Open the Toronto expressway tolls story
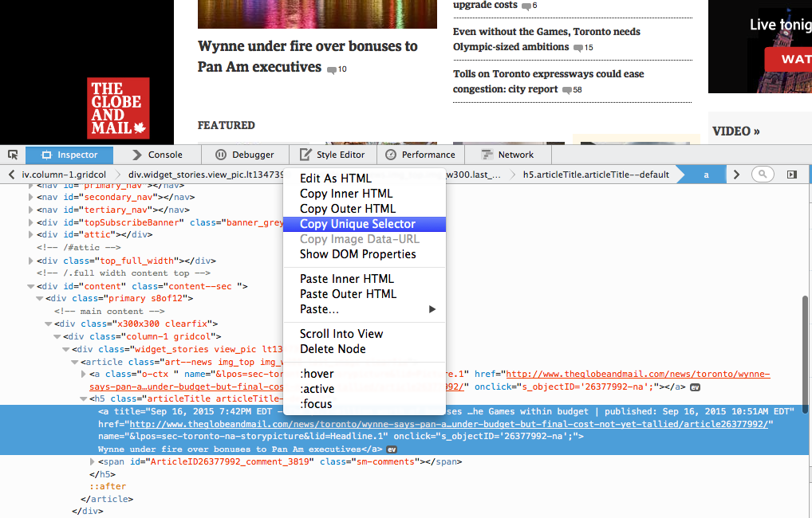The width and height of the screenshot is (812, 518). [x=549, y=81]
